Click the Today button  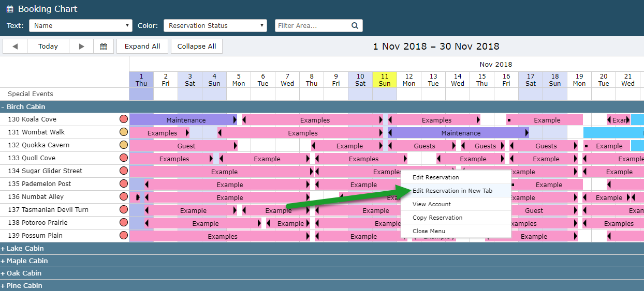[48, 46]
